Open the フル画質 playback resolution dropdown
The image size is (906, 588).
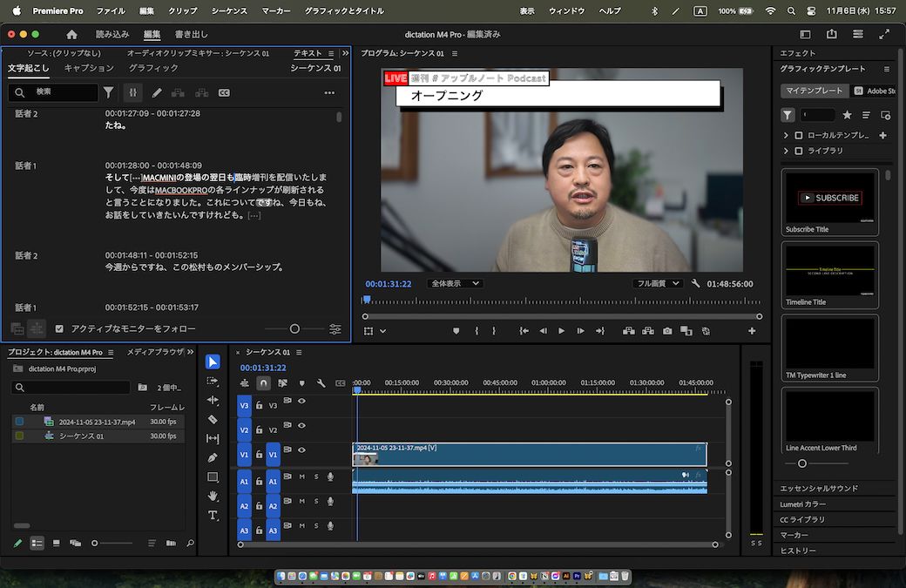[x=656, y=284]
